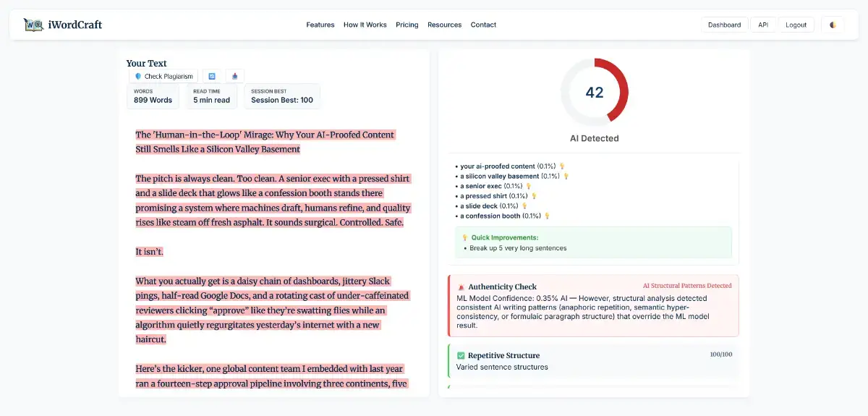Click the 'Your Text' heading
The height and width of the screenshot is (416, 868).
(x=147, y=63)
